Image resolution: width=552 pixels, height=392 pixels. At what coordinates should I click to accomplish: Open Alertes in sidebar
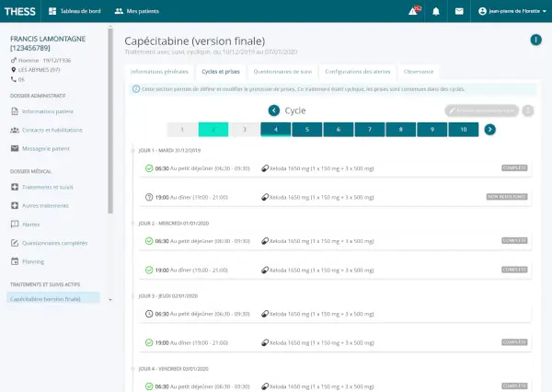click(x=30, y=225)
